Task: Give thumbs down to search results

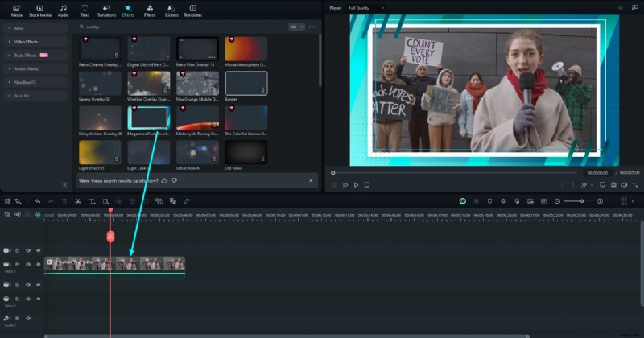Action: [x=175, y=181]
